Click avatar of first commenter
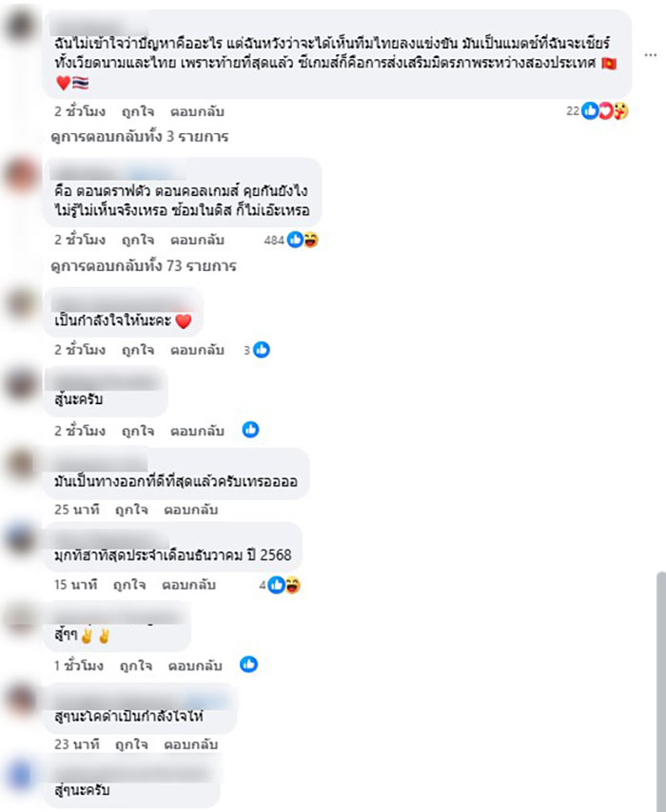Screen dimensions: 666x812 (21, 25)
